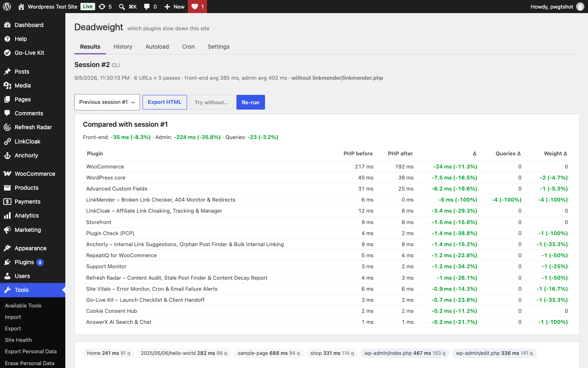Open the Previous session #1 dropdown

(x=107, y=102)
